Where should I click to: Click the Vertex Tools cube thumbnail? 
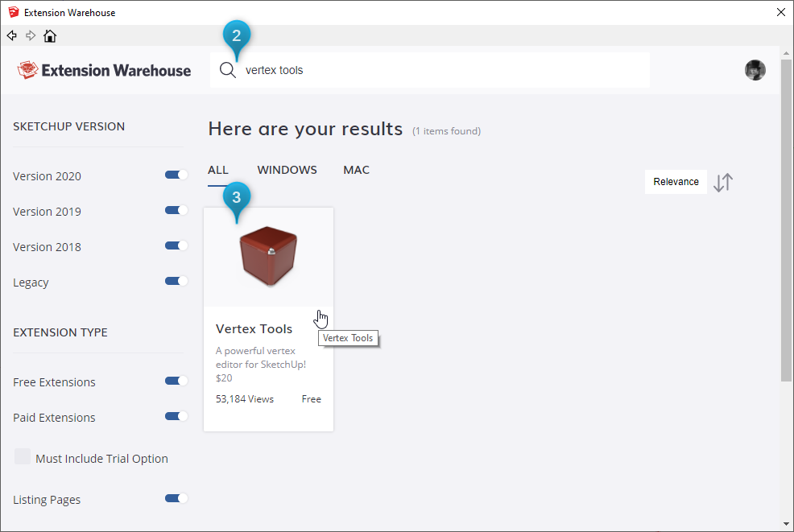(x=268, y=257)
